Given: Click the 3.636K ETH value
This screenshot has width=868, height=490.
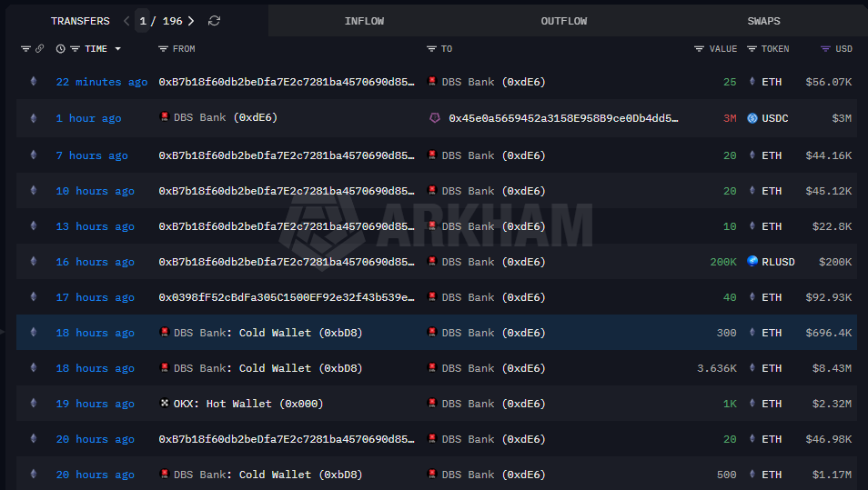Looking at the screenshot, I should pyautogui.click(x=717, y=368).
